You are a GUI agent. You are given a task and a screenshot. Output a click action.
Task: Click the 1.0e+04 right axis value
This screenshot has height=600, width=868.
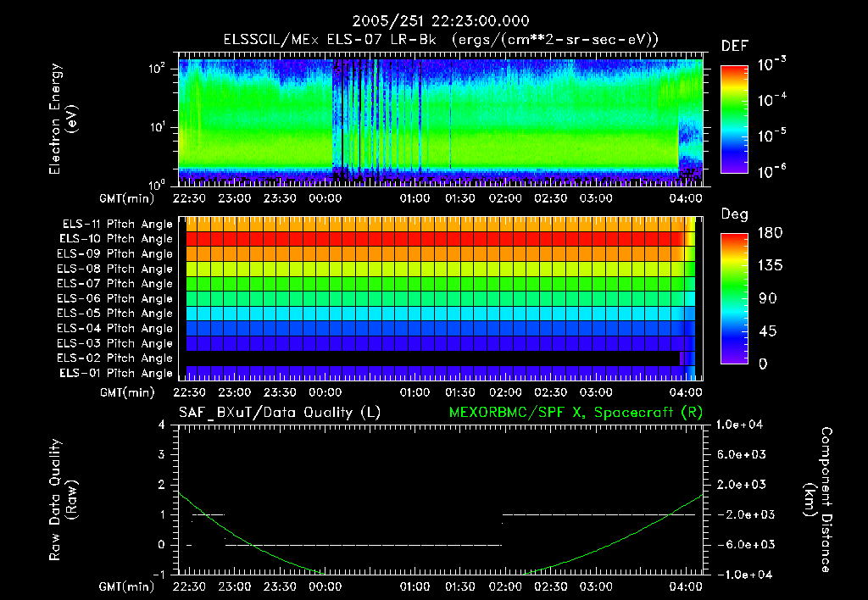point(739,425)
